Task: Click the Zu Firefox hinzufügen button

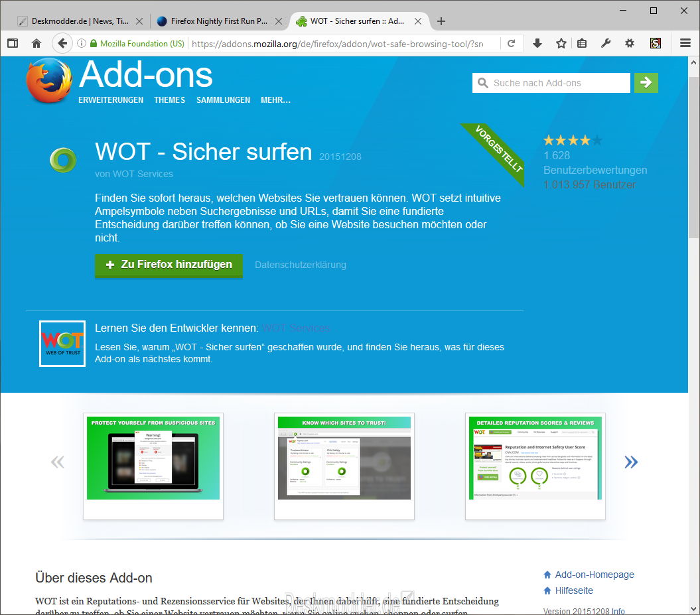Action: pos(169,265)
